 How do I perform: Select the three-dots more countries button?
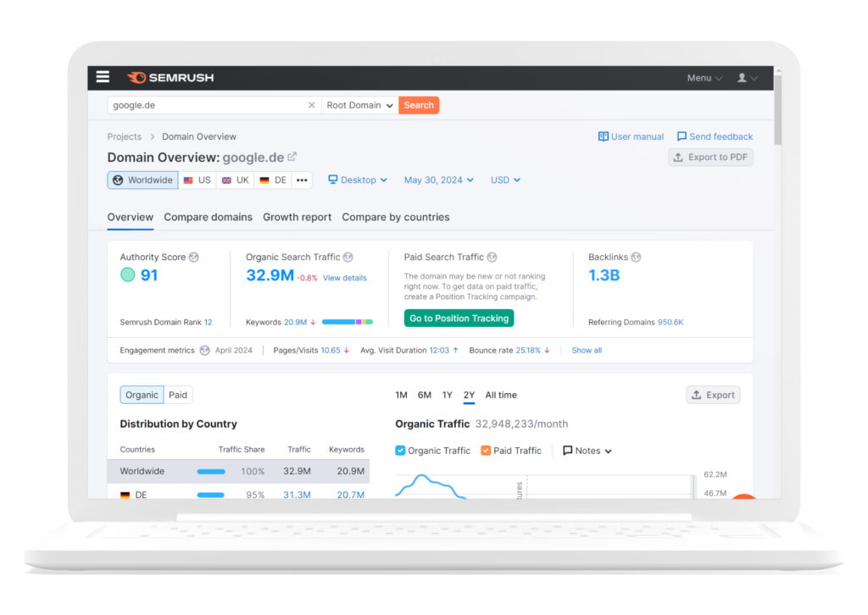[302, 180]
